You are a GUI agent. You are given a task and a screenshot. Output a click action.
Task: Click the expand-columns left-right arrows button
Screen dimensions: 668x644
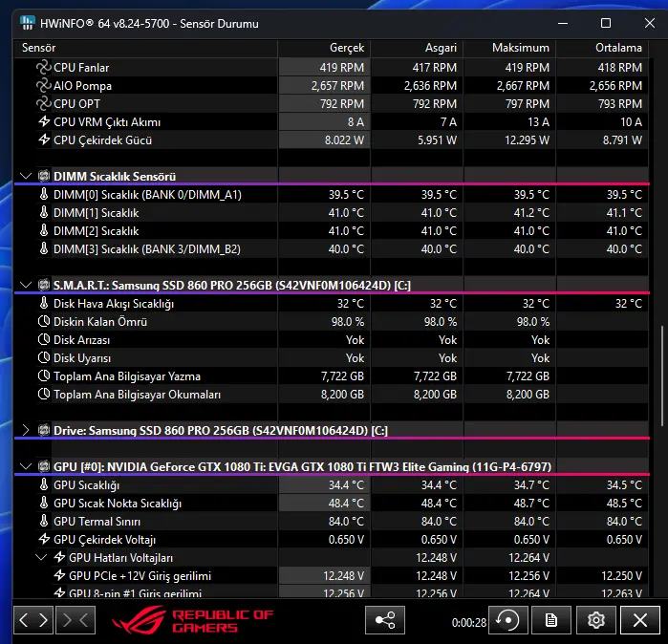point(33,620)
